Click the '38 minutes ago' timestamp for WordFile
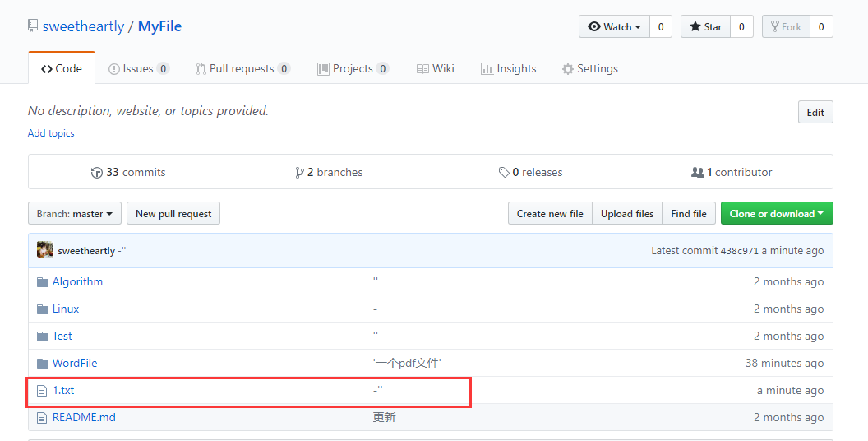 (784, 364)
